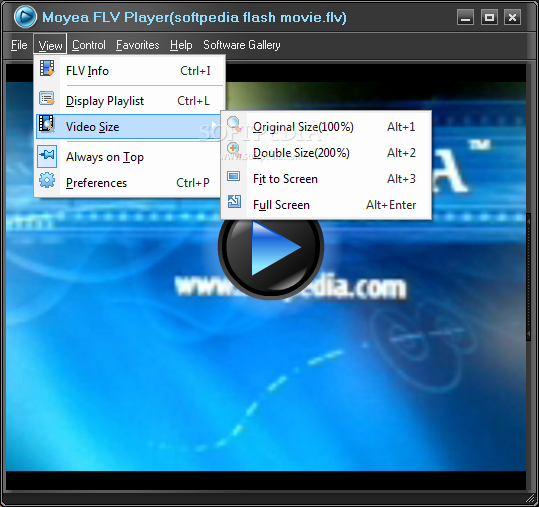Viewport: 539px width, 507px height.
Task: Click the Moyea FLV Player logo icon
Action: [x=25, y=16]
